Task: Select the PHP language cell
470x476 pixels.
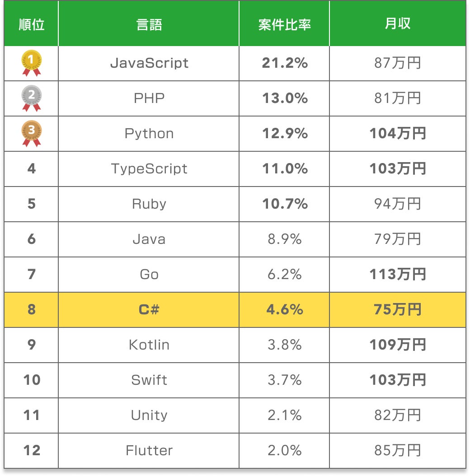Action: click(149, 98)
